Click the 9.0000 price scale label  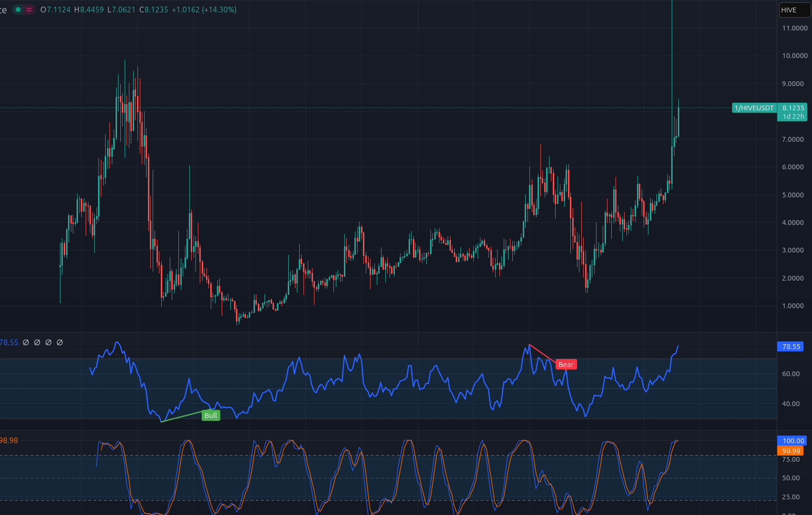point(793,84)
